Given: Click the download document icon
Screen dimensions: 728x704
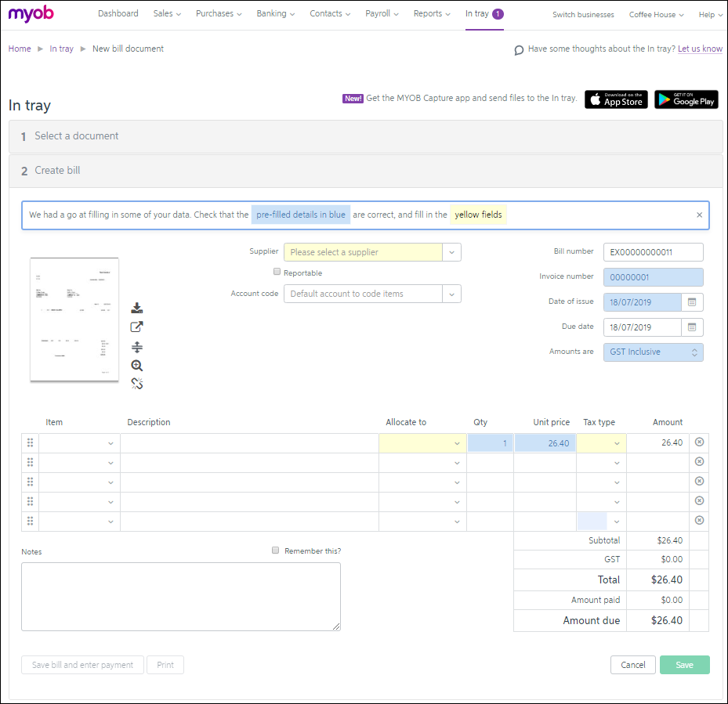Looking at the screenshot, I should click(x=137, y=308).
